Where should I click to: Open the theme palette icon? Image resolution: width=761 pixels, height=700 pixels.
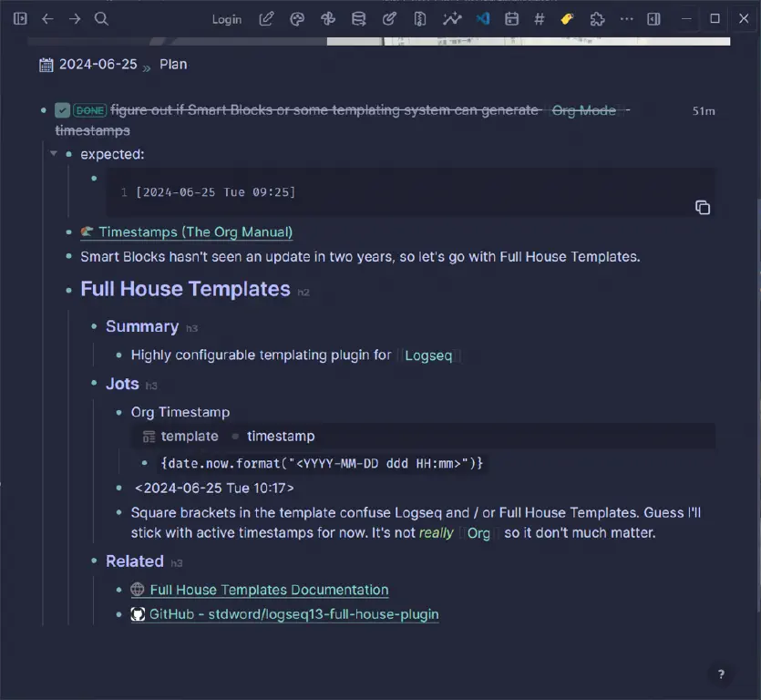pyautogui.click(x=297, y=19)
